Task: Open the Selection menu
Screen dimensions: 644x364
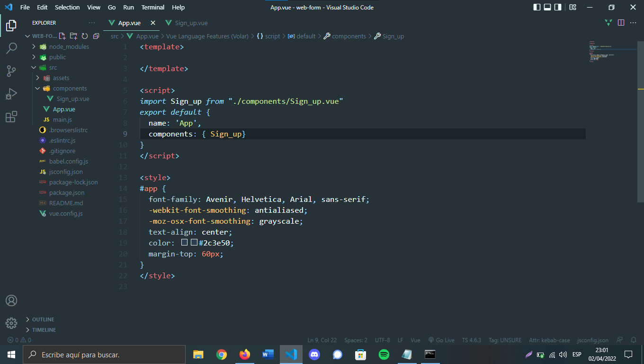Action: 67,7
